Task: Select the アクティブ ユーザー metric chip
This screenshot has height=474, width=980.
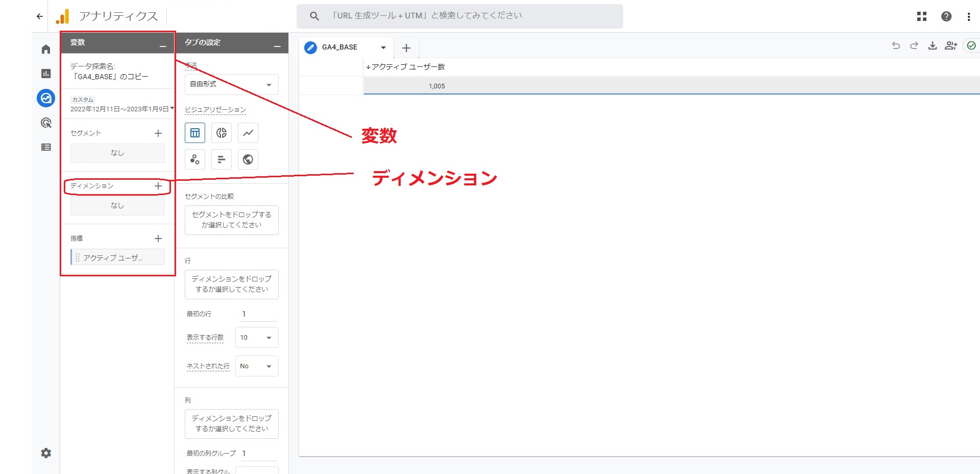Action: click(x=117, y=257)
